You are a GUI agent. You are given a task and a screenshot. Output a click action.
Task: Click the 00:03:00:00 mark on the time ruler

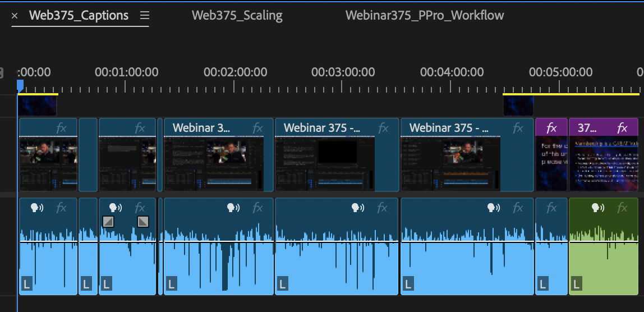tap(343, 72)
